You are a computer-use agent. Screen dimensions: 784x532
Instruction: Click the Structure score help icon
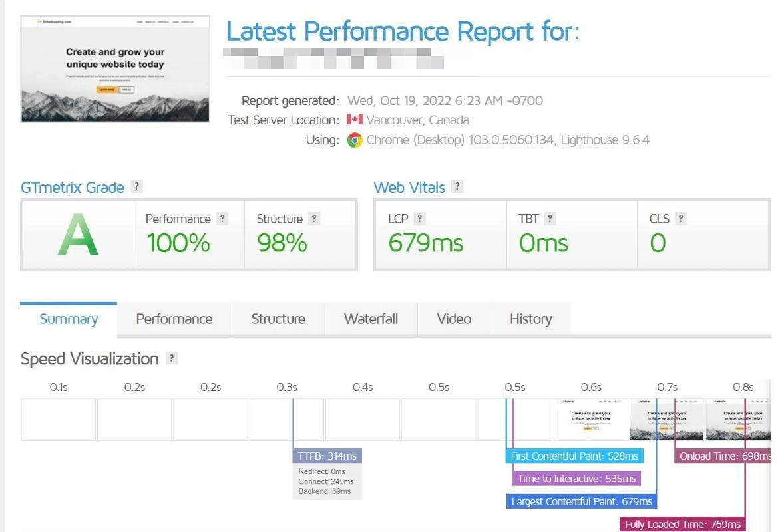click(314, 219)
